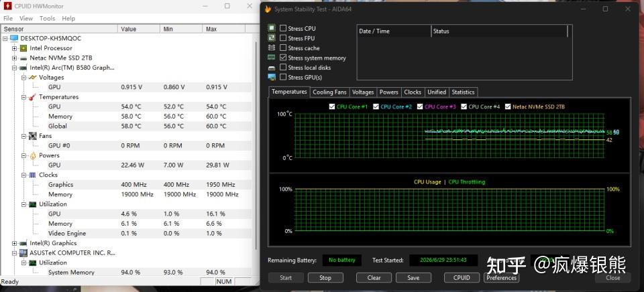The width and height of the screenshot is (644, 292).
Task: Expand the Intel Processor node
Action: 14,48
